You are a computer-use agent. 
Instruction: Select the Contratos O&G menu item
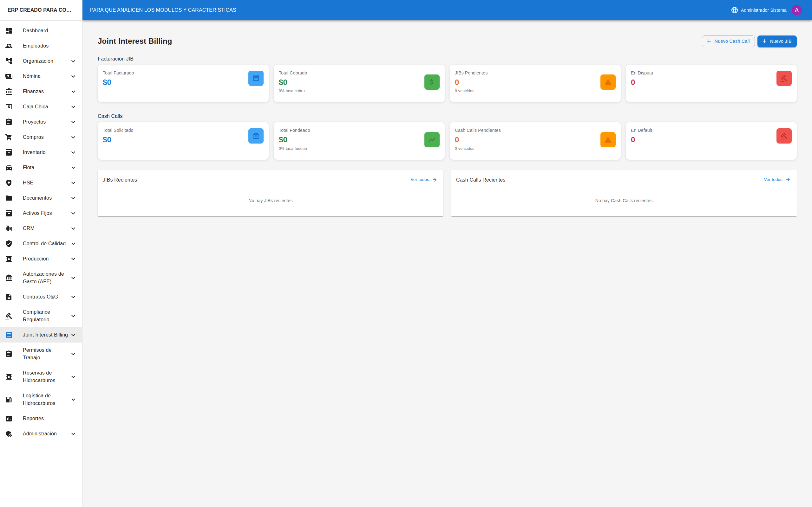41,296
